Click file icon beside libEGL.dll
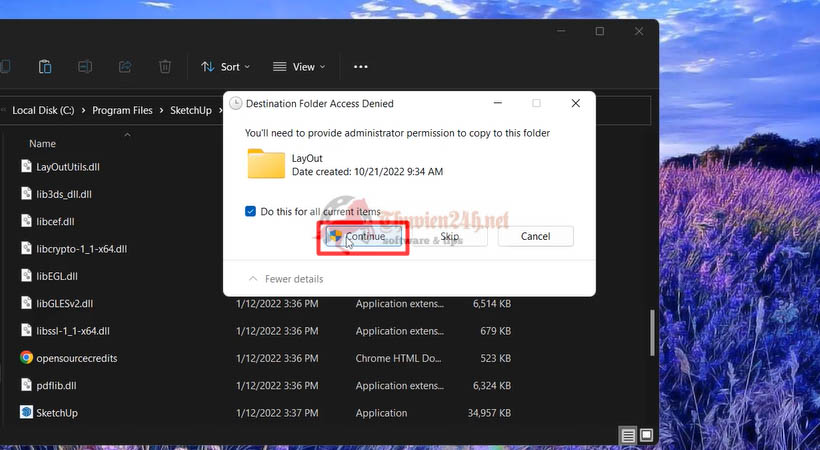The width and height of the screenshot is (820, 450). [x=26, y=275]
